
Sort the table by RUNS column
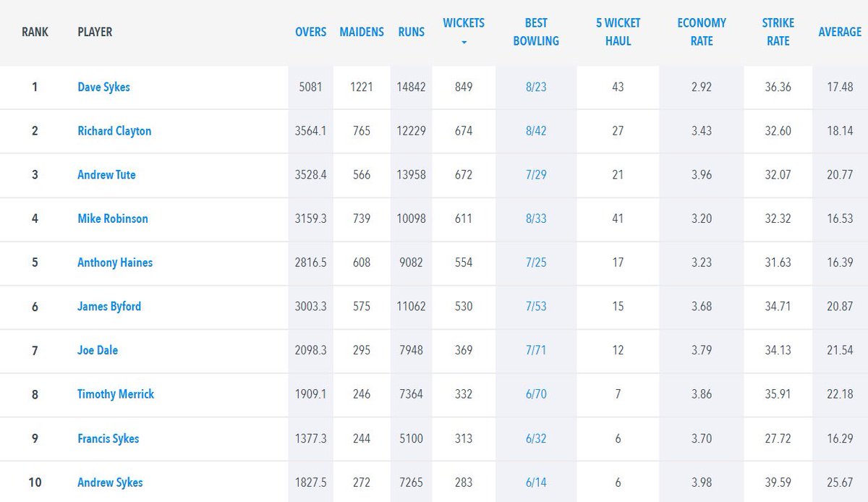click(411, 32)
